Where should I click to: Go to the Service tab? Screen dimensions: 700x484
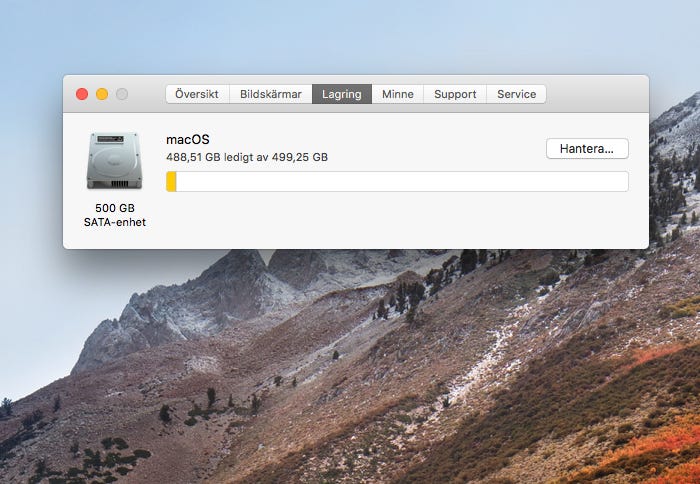517,94
